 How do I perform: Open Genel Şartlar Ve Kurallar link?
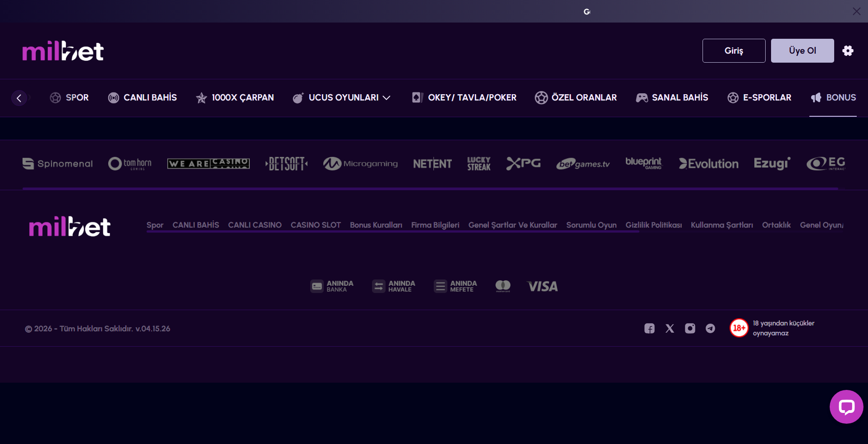coord(513,225)
